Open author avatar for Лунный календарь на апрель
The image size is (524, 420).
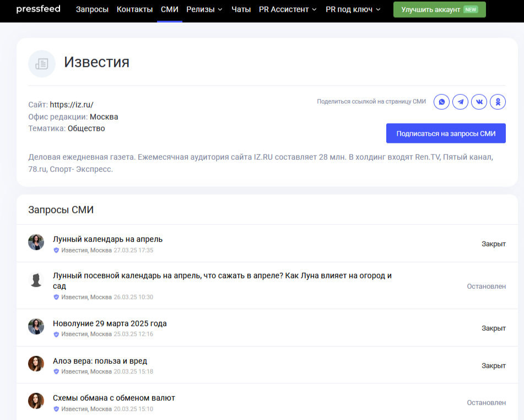pos(36,242)
